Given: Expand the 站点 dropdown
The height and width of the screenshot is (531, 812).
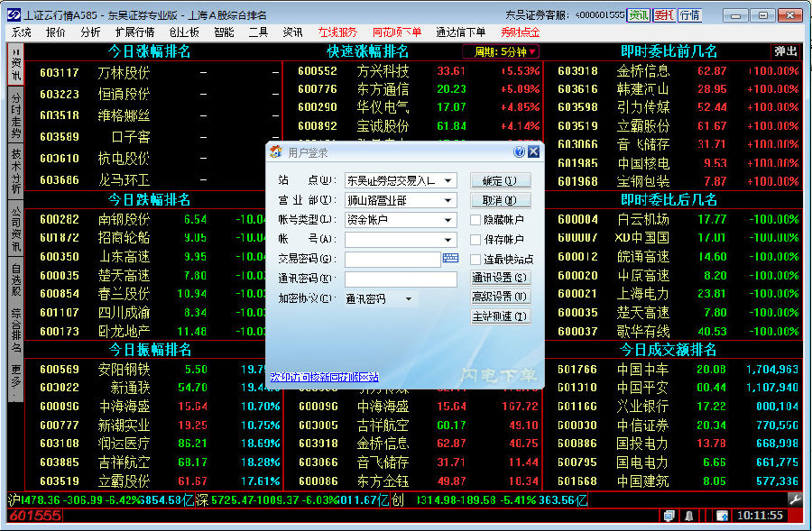Looking at the screenshot, I should (x=448, y=180).
